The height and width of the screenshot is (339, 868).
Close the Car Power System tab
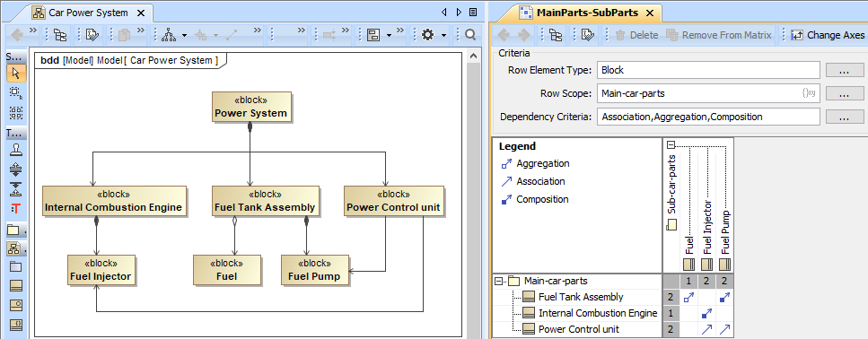pos(141,13)
